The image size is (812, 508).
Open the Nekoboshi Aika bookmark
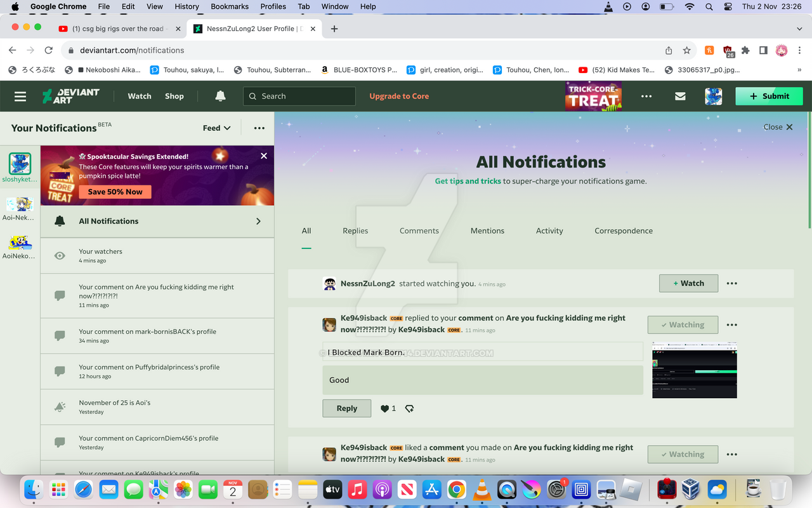pos(108,70)
